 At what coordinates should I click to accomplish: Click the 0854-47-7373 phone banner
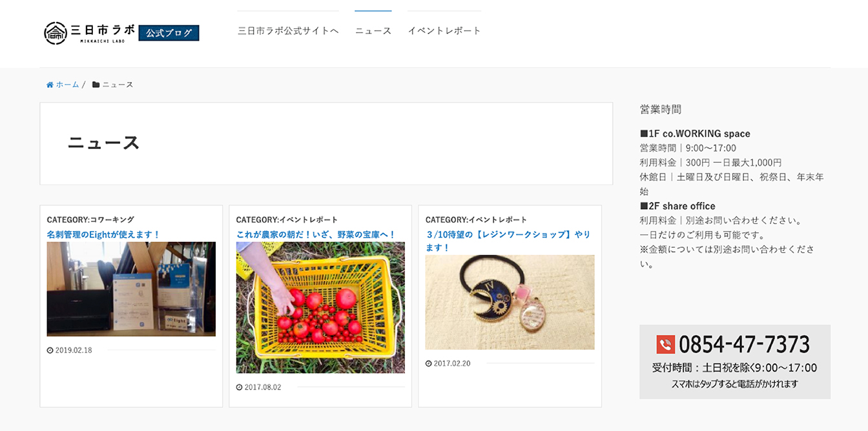(x=735, y=361)
